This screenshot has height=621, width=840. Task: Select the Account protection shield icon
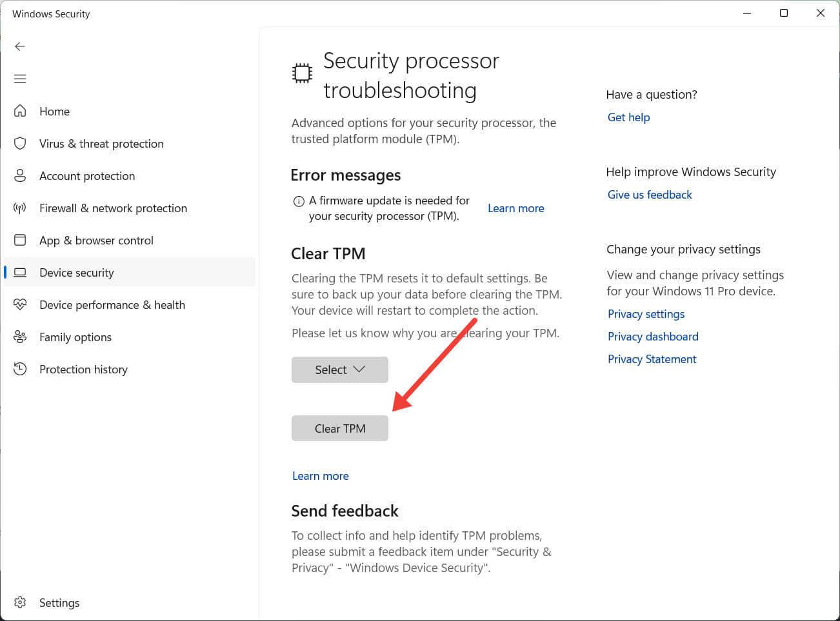click(20, 175)
